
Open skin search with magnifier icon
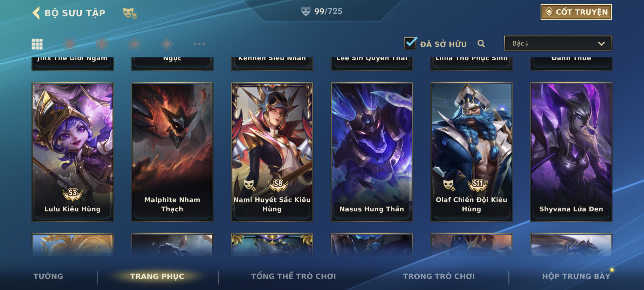(481, 43)
